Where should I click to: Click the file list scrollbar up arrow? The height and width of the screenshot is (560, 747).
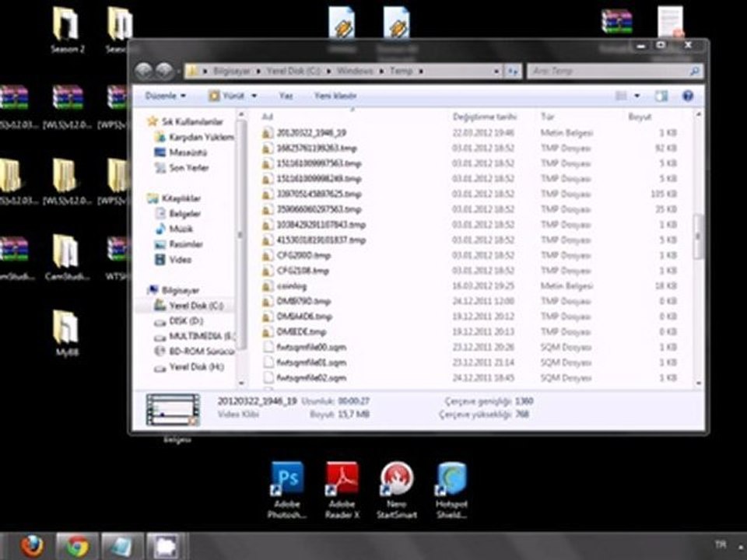(x=698, y=114)
